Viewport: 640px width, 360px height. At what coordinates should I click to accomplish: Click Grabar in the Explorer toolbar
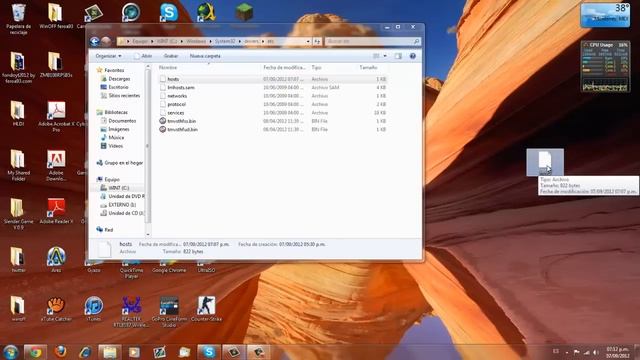click(171, 56)
